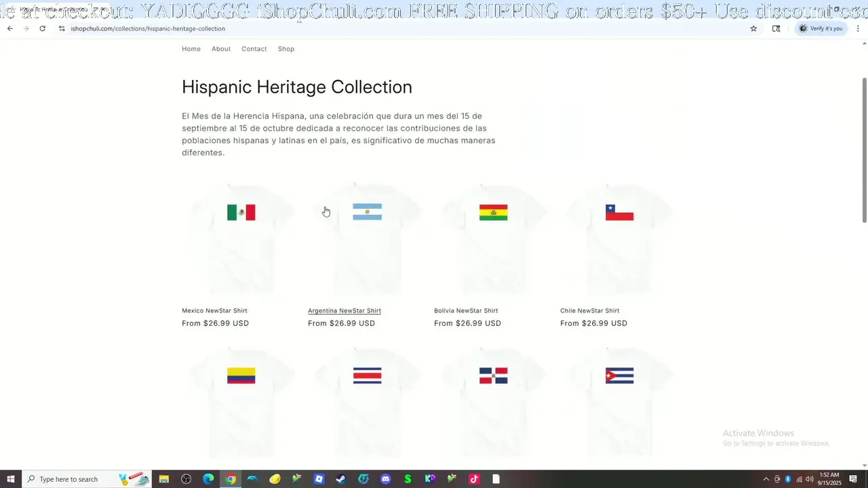Screen dimensions: 868x488
Task: Open the notification action center icon
Action: tap(854, 479)
